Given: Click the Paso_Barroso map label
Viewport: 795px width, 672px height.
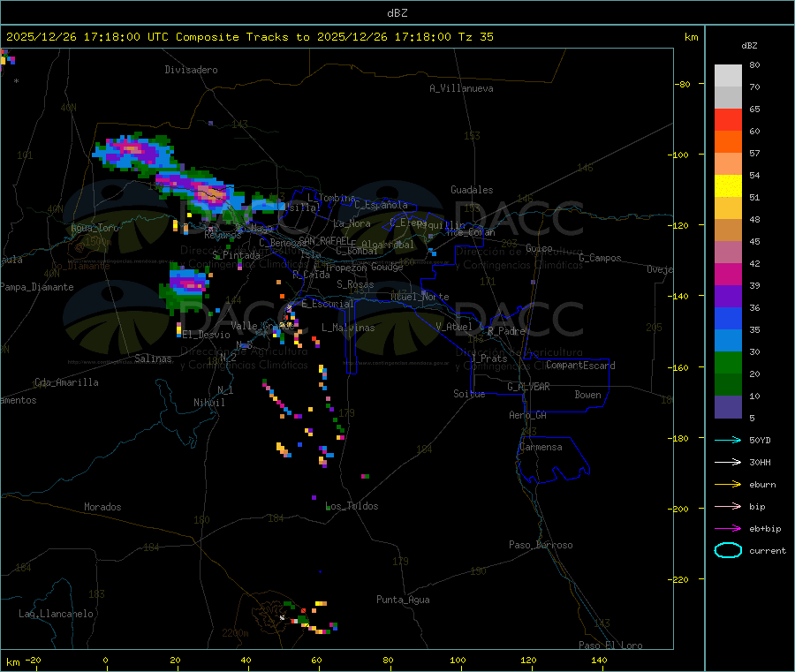Looking at the screenshot, I should pyautogui.click(x=541, y=545).
